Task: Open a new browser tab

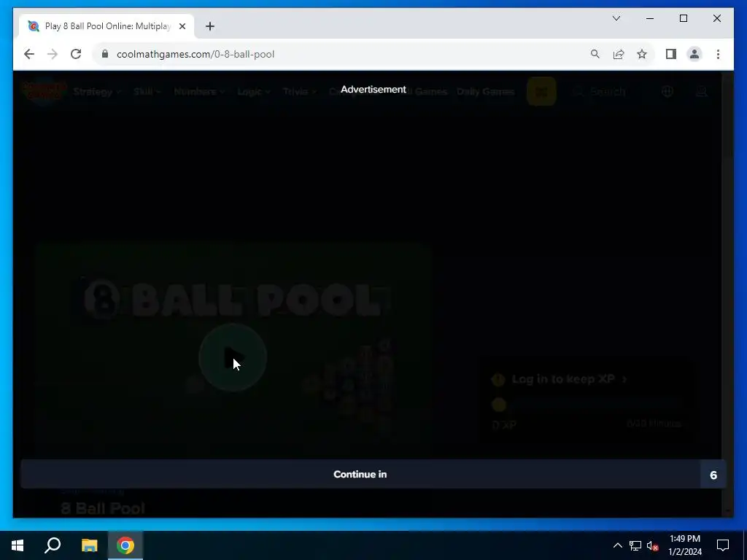Action: point(210,26)
